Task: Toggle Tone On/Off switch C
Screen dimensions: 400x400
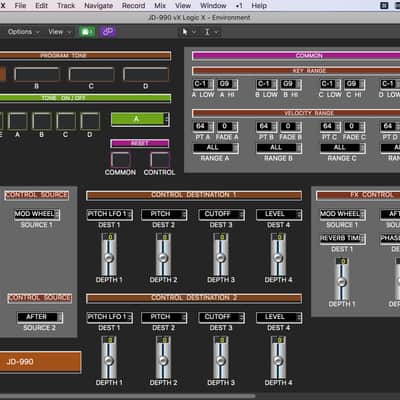Action: click(66, 121)
